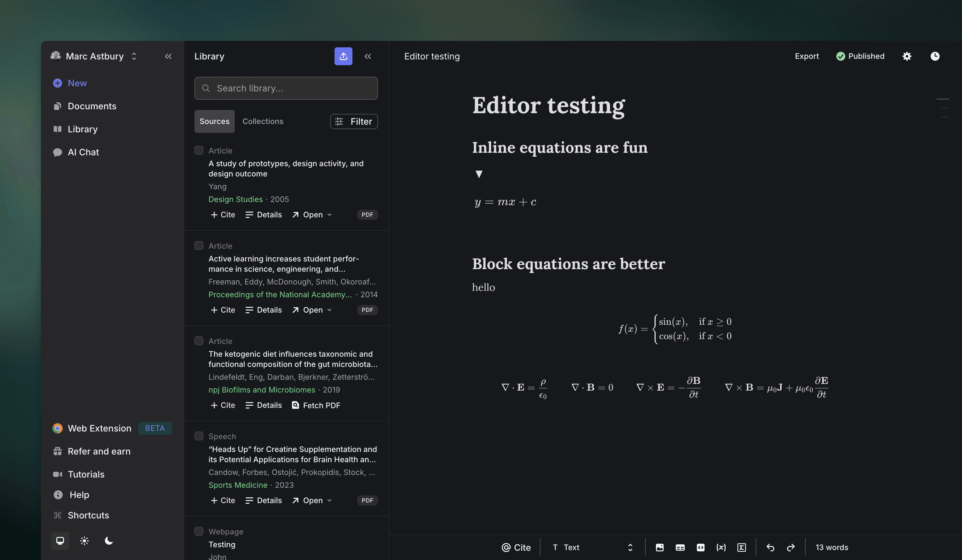962x560 pixels.
Task: Show Details for the Creatine speech
Action: (x=264, y=501)
